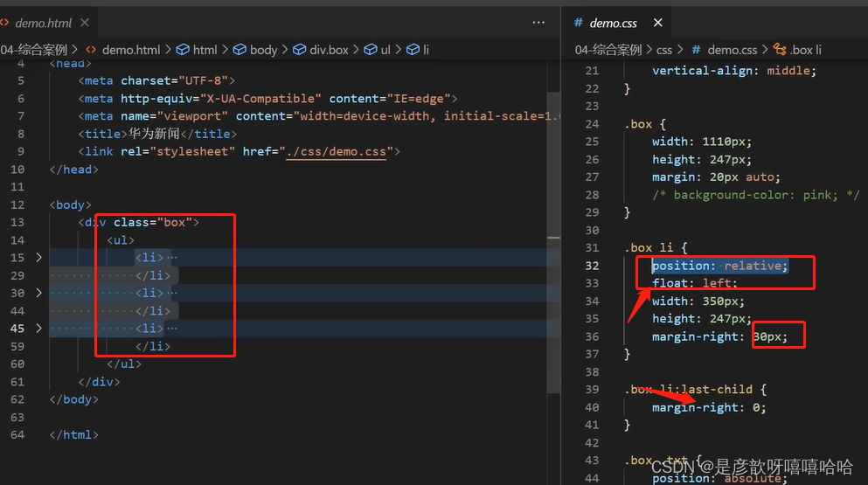The width and height of the screenshot is (868, 485).
Task: Click the css folder in the breadcrumb
Action: [664, 50]
